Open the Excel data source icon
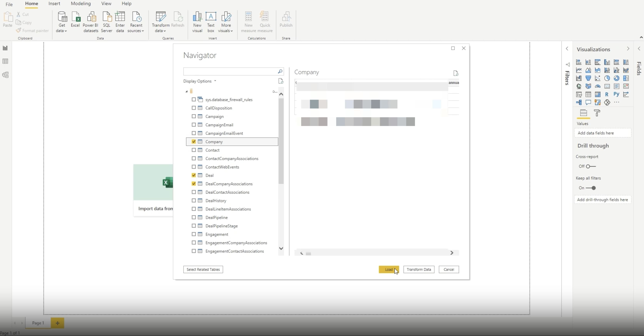Screen dimensions: 644x336 tap(76, 19)
